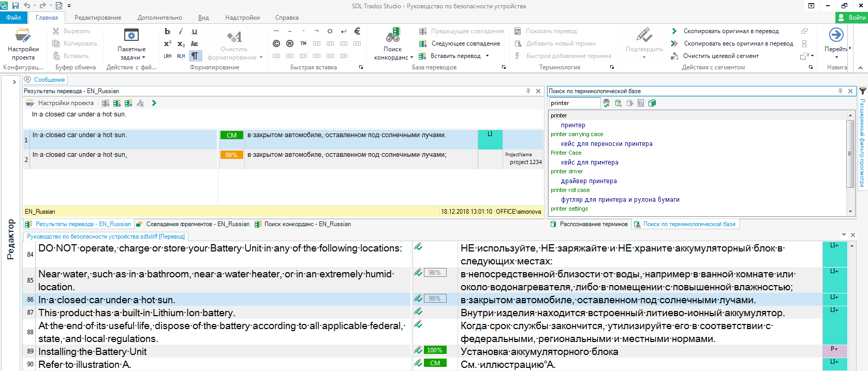Click Вставить перевод
The width and height of the screenshot is (868, 371).
tap(450, 56)
